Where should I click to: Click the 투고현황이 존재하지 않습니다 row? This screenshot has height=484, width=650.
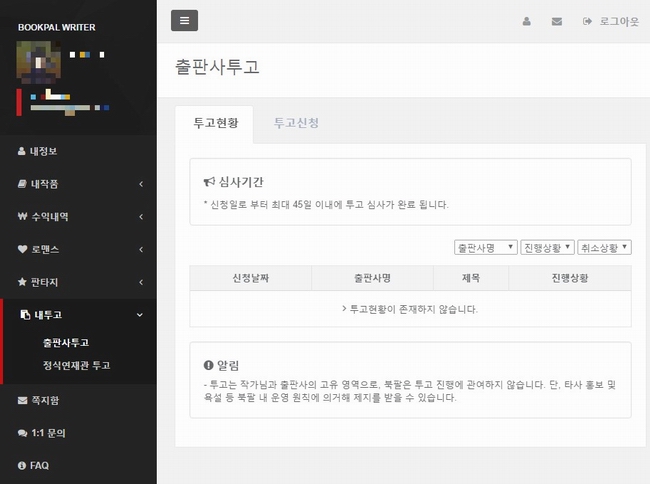[x=410, y=309]
